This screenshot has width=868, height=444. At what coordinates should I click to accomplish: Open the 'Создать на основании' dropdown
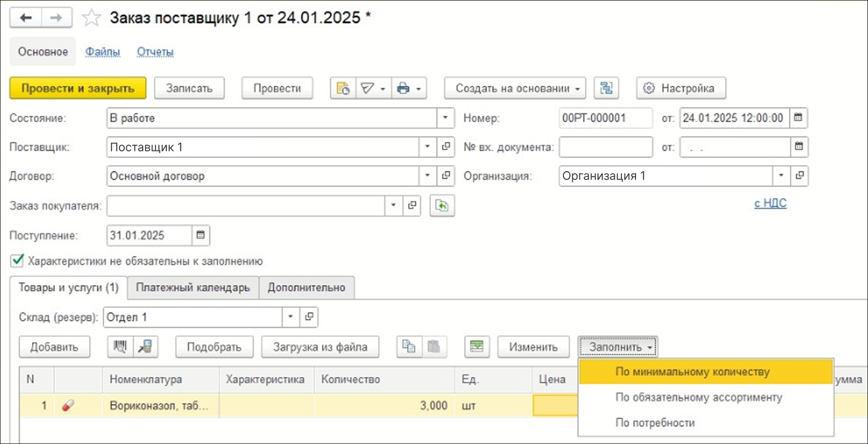point(515,89)
